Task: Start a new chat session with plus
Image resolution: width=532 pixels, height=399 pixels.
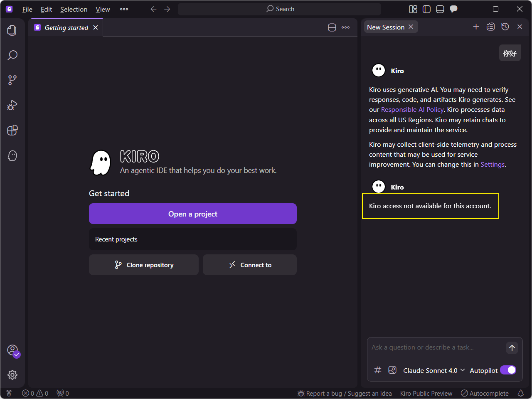Action: (x=476, y=27)
